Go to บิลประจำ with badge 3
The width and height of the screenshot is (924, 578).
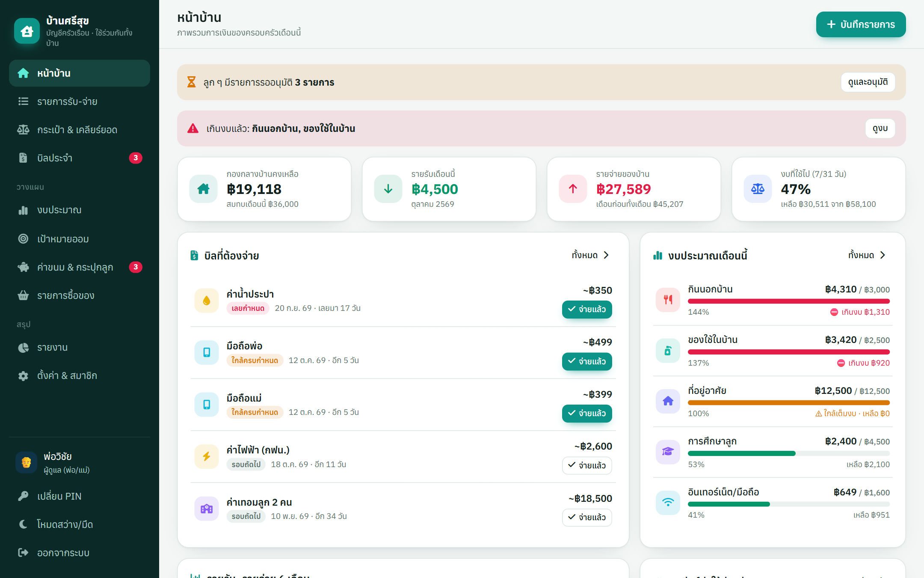coord(80,158)
